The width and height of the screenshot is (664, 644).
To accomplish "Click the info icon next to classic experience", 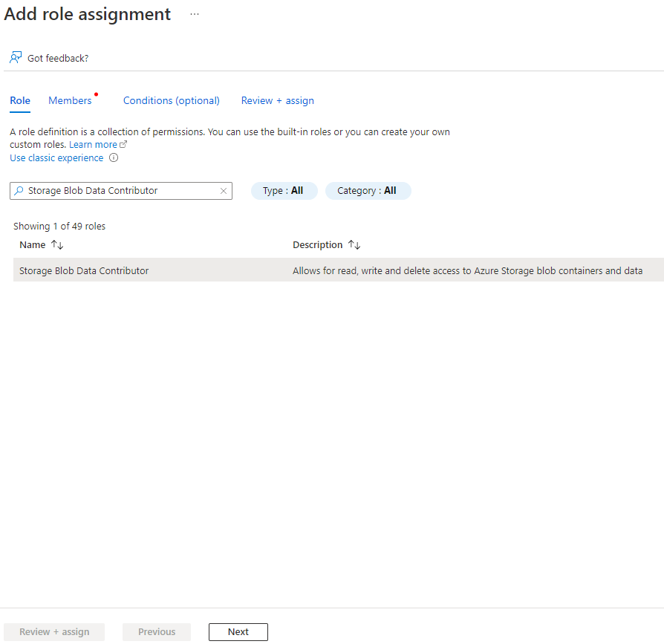I will tap(114, 158).
